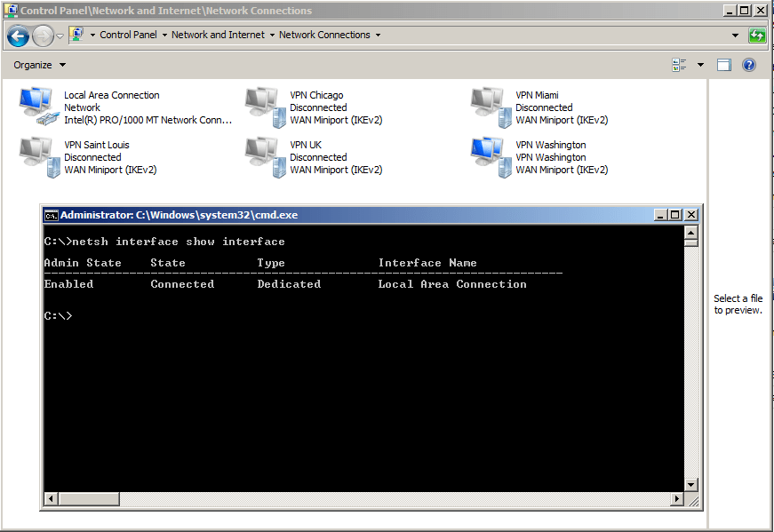This screenshot has width=774, height=532.
Task: Select the VPN Saint Louis connection icon
Action: point(37,155)
